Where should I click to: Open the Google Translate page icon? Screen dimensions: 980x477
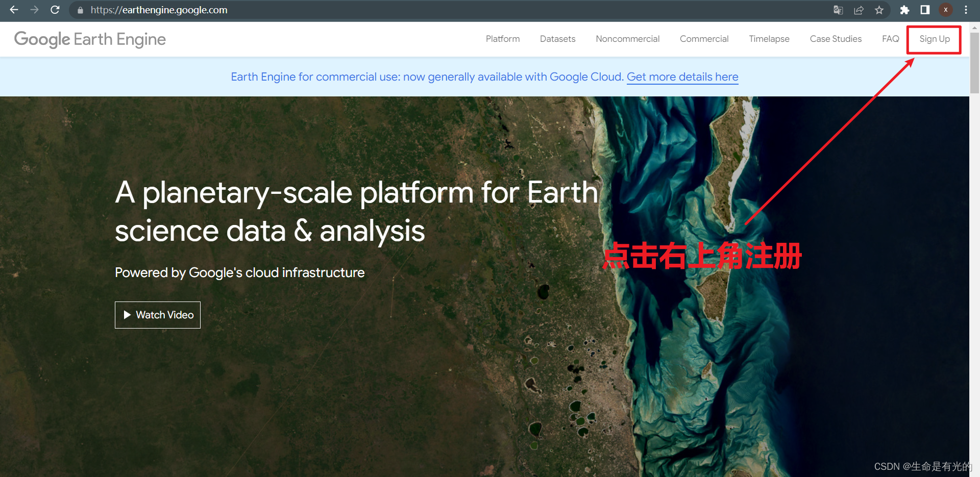[838, 10]
